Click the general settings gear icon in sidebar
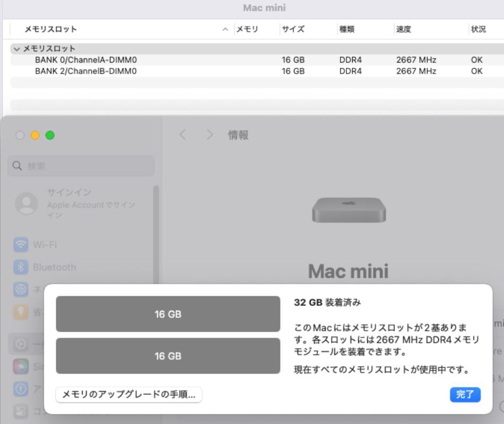The height and width of the screenshot is (424, 504). coord(21,344)
